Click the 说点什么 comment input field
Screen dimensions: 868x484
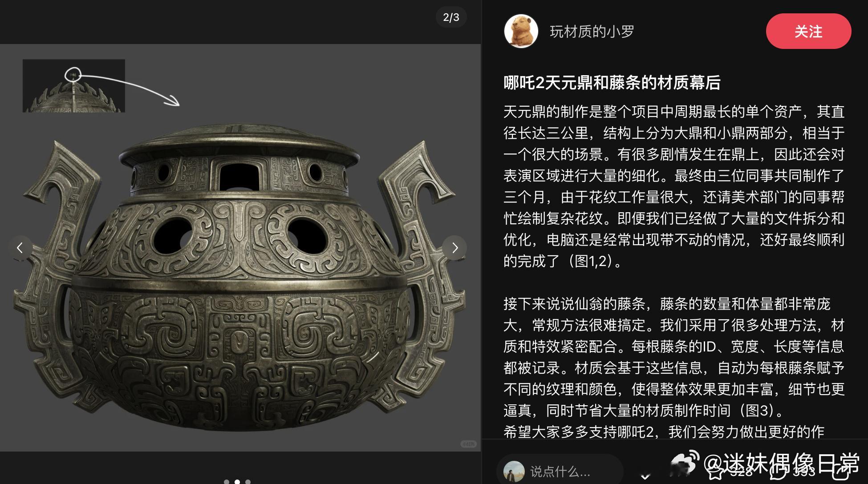[x=560, y=471]
